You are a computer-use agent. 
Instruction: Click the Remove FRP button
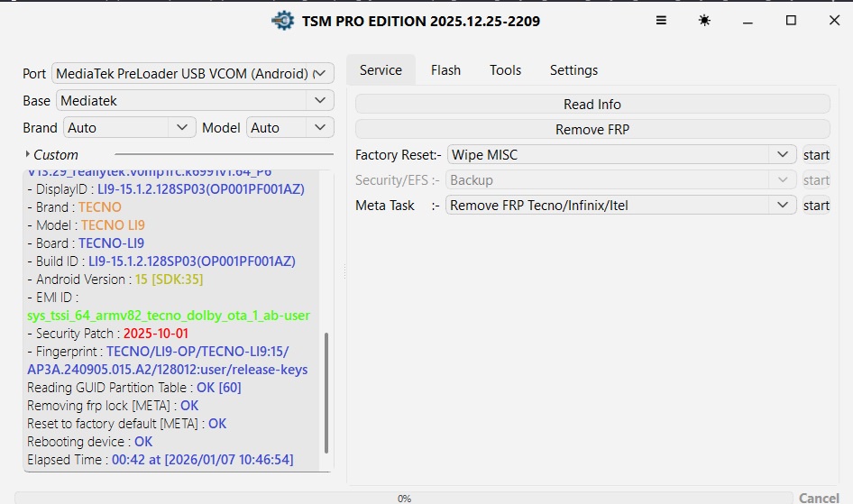[x=592, y=130]
